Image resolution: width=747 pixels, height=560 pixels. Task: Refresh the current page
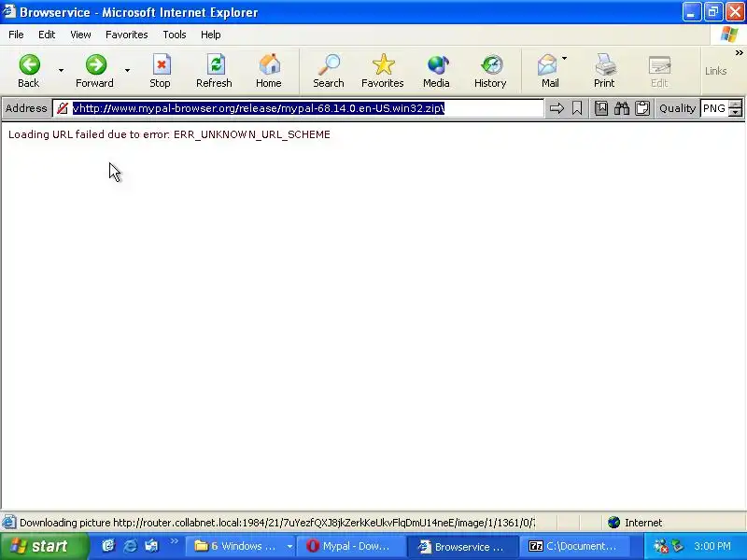215,71
